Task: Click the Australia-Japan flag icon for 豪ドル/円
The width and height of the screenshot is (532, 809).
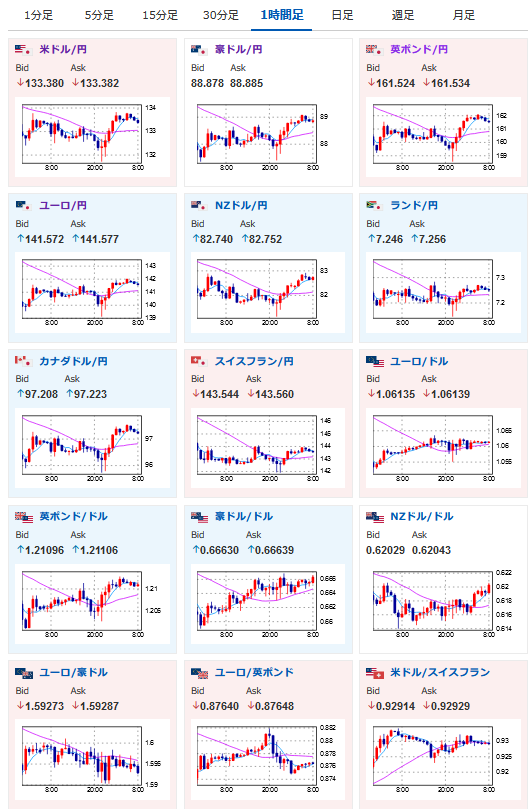Action: coord(199,50)
